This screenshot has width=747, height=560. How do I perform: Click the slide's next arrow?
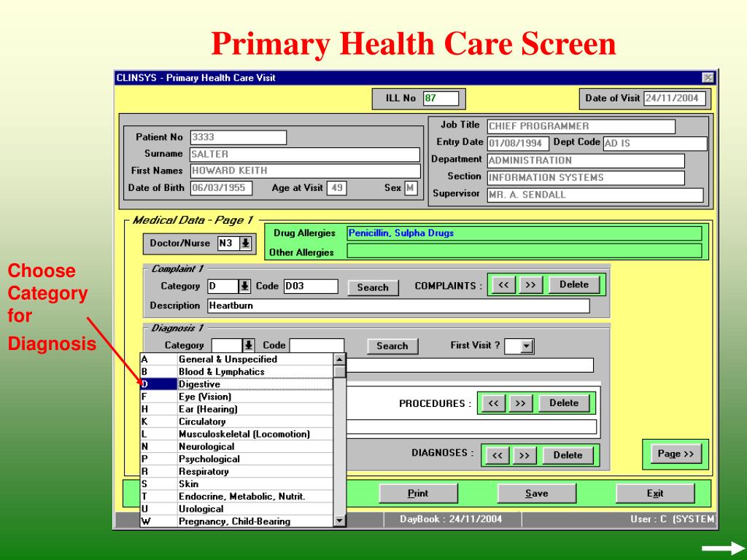[723, 548]
